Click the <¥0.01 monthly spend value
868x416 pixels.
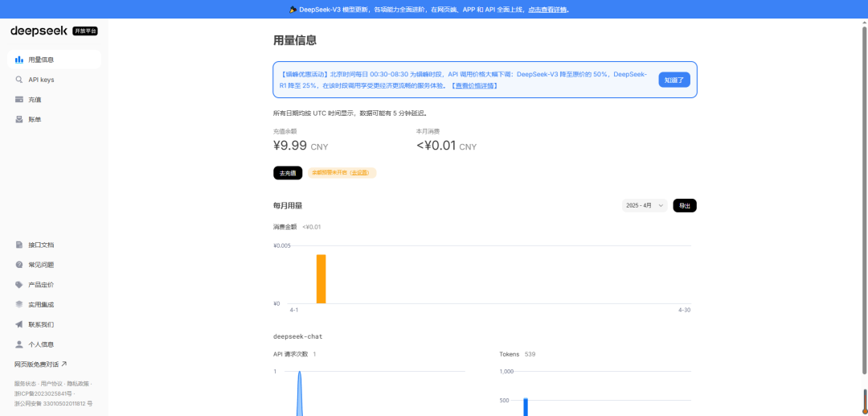tap(436, 146)
